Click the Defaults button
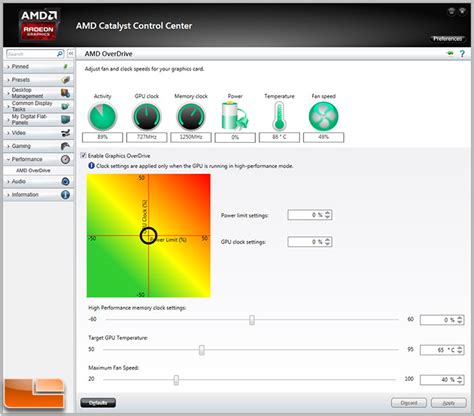This screenshot has width=474, height=416. [98, 403]
